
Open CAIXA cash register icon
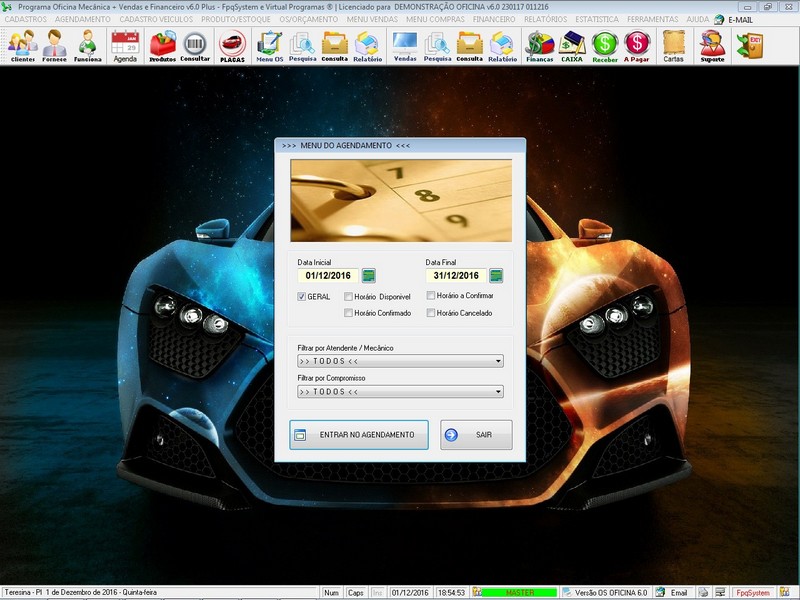(x=572, y=46)
